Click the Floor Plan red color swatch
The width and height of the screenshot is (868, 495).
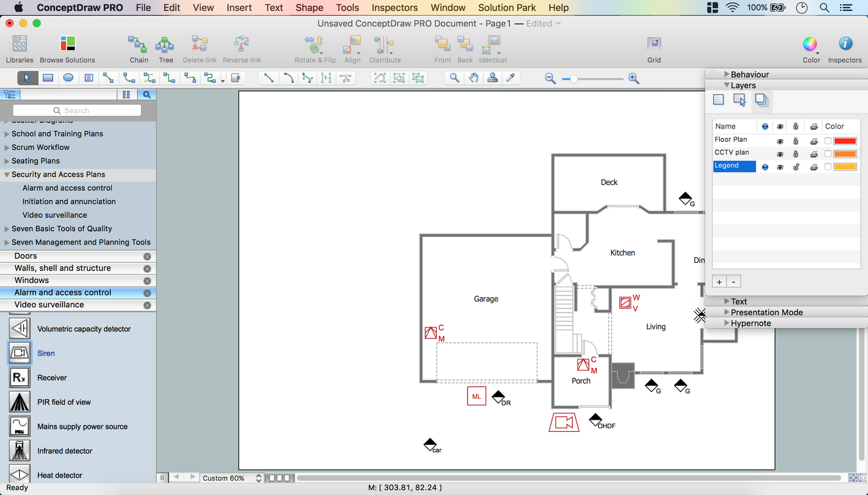[x=845, y=141]
